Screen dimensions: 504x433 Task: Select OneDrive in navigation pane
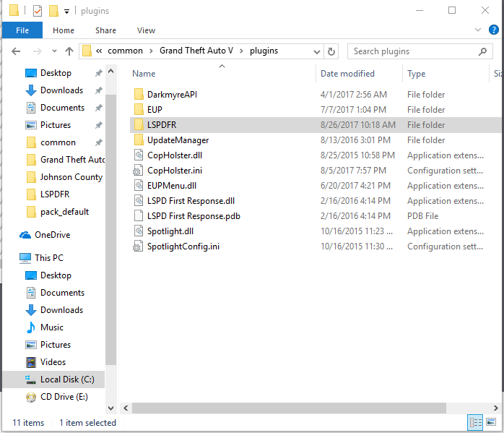52,235
